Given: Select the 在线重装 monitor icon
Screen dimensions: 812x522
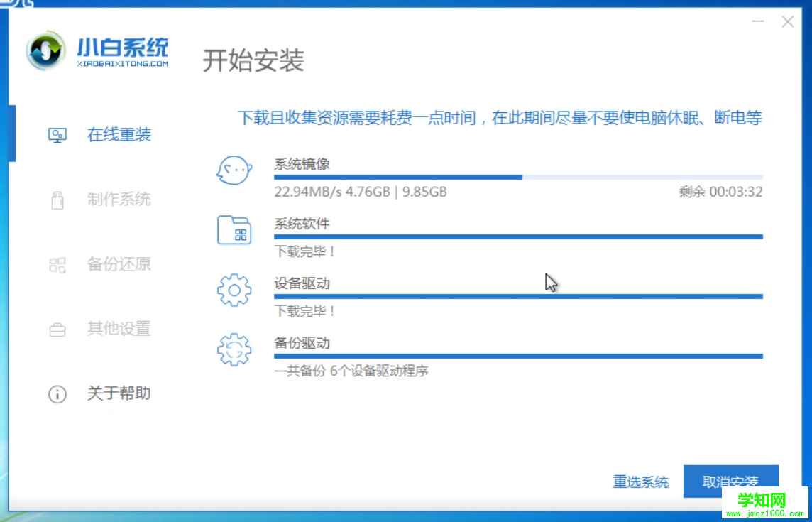Looking at the screenshot, I should (x=57, y=134).
